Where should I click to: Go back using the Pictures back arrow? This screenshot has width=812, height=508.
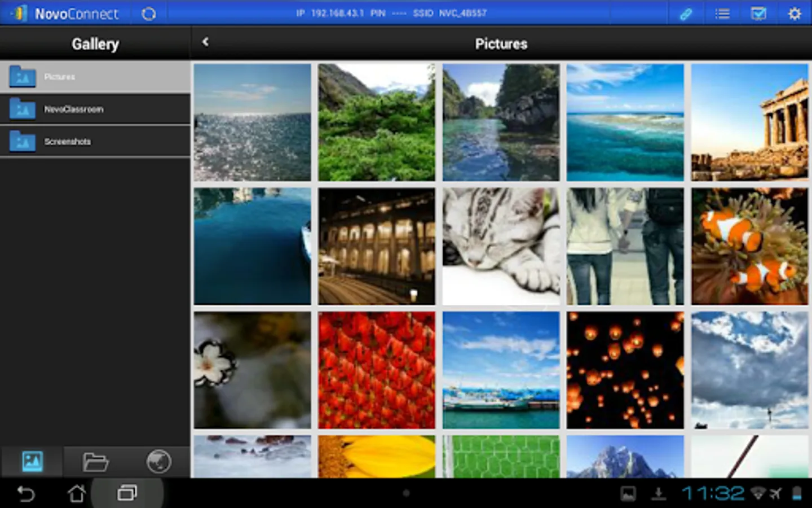(x=205, y=42)
